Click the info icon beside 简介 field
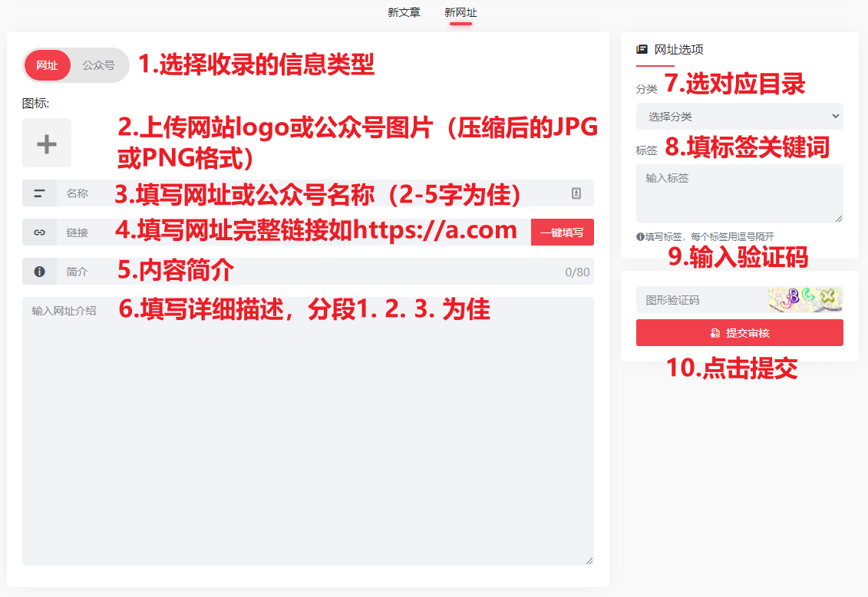This screenshot has width=868, height=597. click(x=38, y=270)
